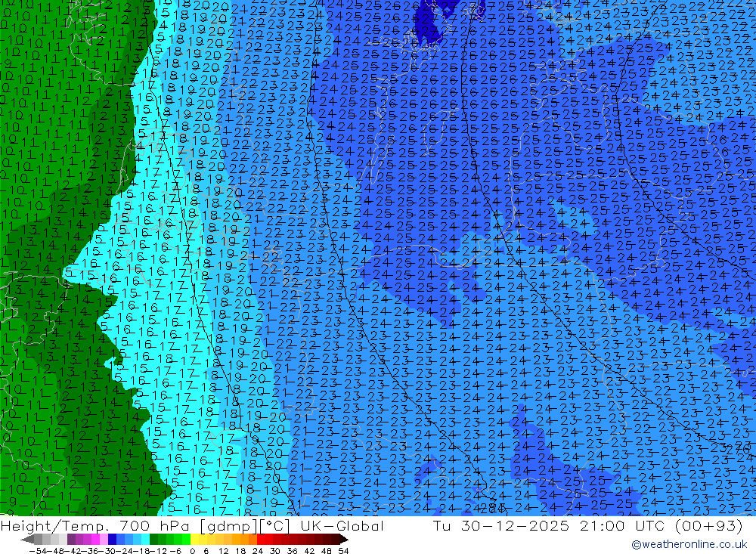Click the left gray arrow end of legend
Image resolution: width=756 pixels, height=554 pixels.
[27, 540]
